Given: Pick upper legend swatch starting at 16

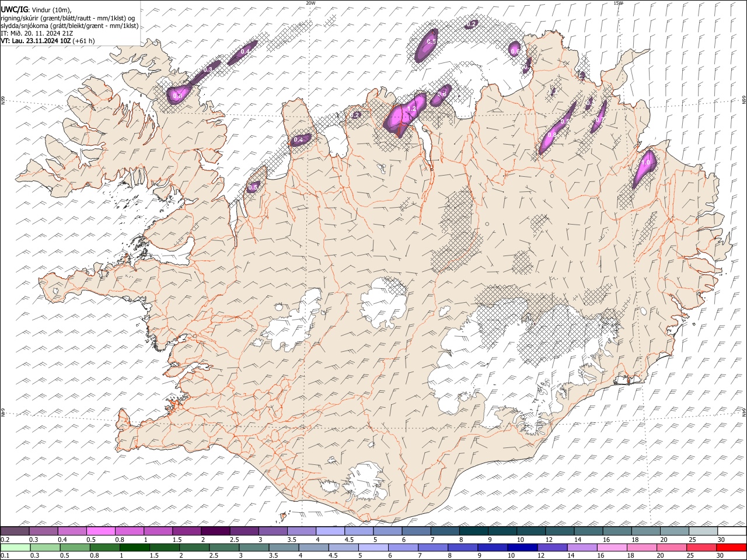Looking at the screenshot, I should click(617, 531).
